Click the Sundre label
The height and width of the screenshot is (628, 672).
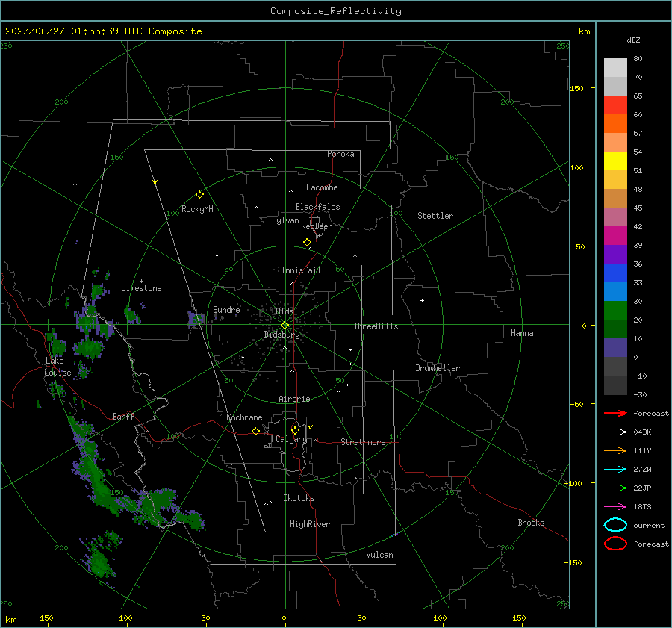coord(227,309)
